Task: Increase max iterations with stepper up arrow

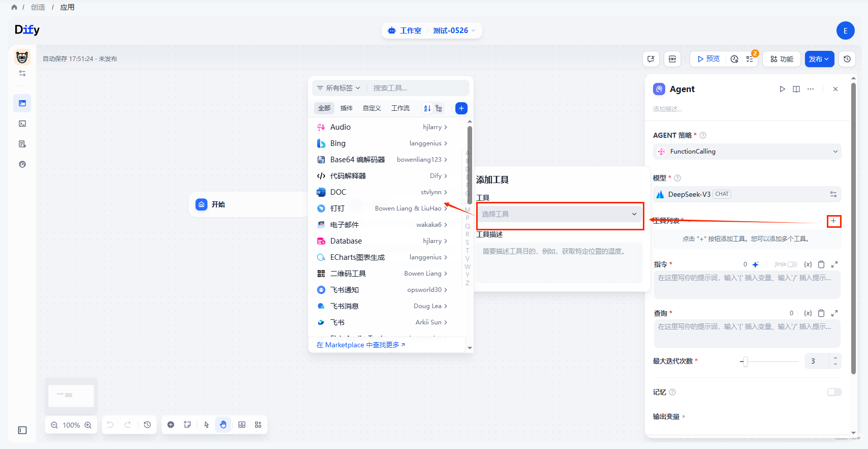Action: coord(835,358)
